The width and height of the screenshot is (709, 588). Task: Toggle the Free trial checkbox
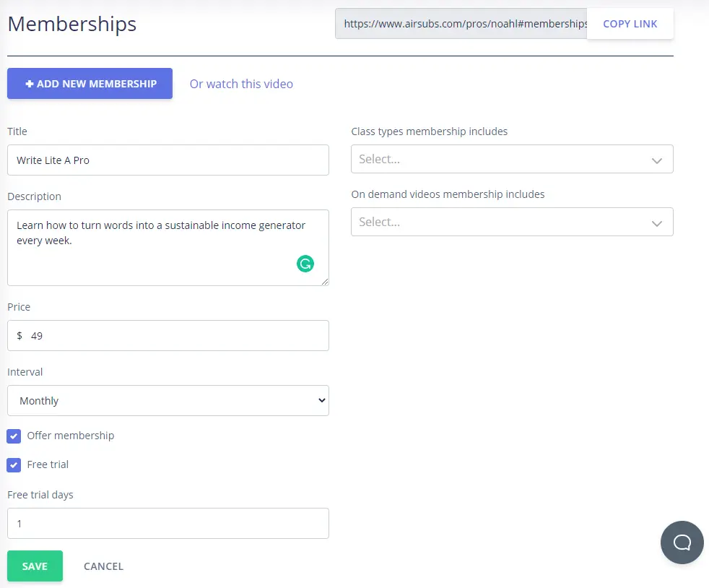click(x=14, y=465)
